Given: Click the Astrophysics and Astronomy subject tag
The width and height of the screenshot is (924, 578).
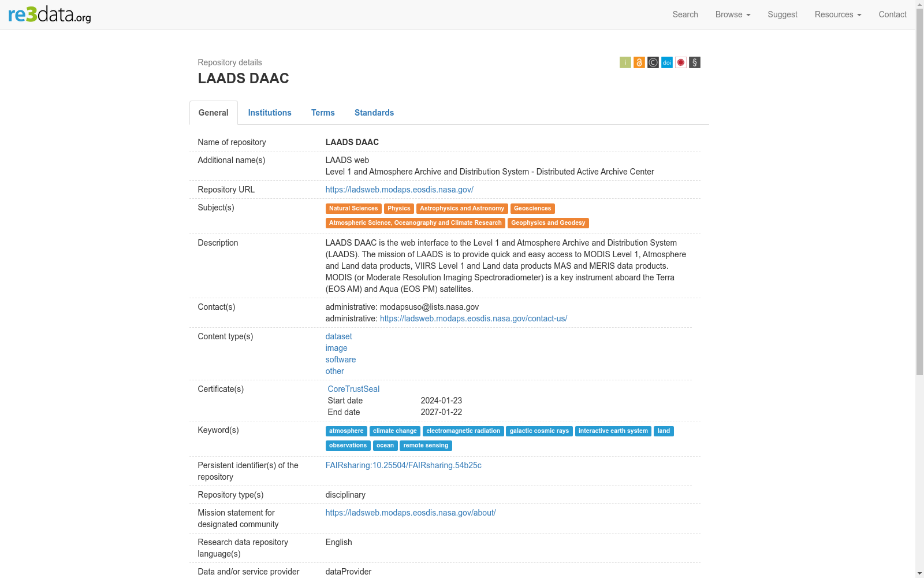Looking at the screenshot, I should 462,209.
